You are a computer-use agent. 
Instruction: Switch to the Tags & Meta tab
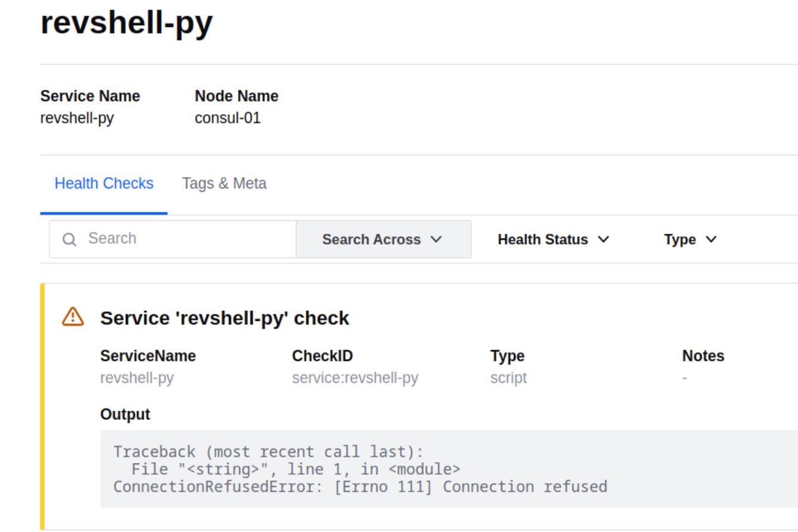(224, 183)
